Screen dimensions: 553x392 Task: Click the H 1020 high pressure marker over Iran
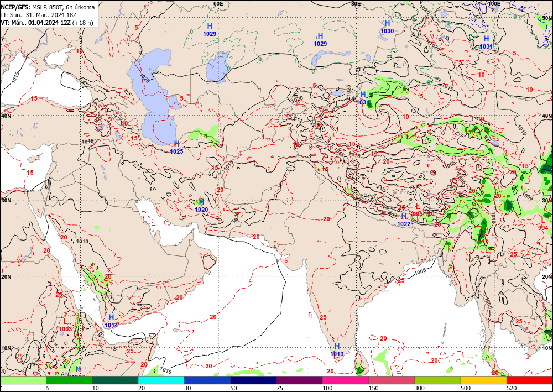pos(201,206)
